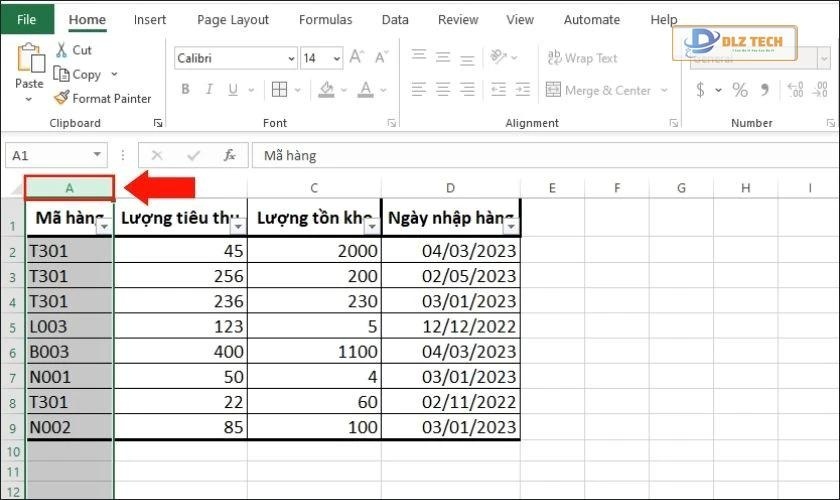The image size is (840, 500).
Task: Apply Comma Style format
Action: click(x=765, y=89)
